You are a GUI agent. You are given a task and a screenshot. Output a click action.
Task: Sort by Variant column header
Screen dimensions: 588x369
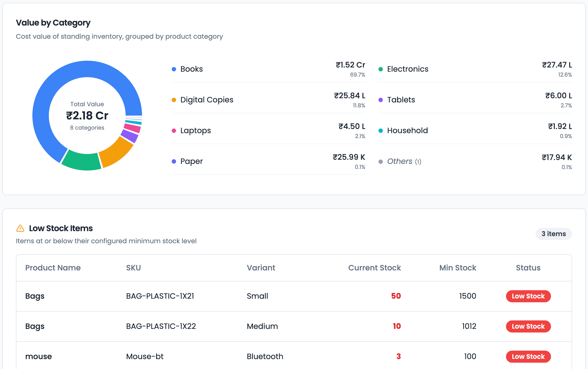coord(261,268)
